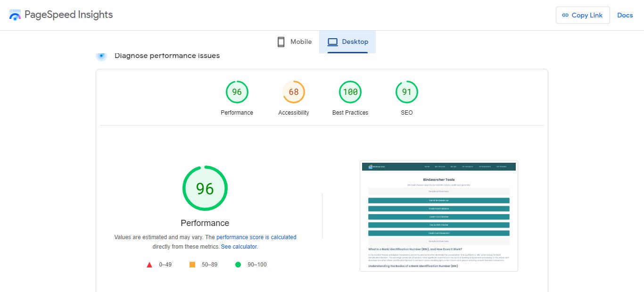
Task: Click the SEO label under gauge
Action: pos(407,113)
